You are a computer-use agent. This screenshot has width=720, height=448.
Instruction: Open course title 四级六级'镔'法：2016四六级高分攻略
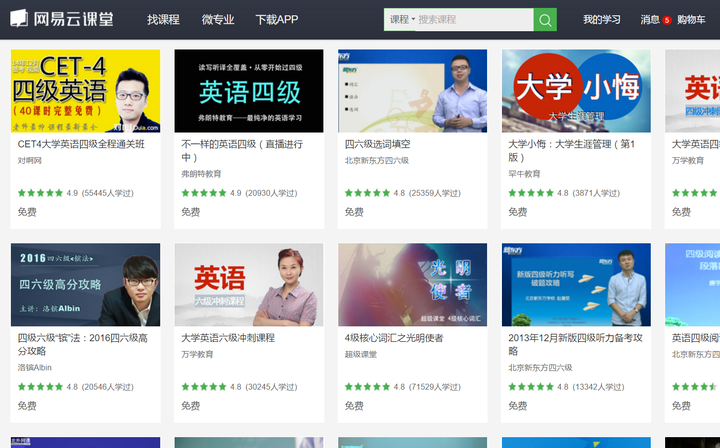click(x=83, y=344)
